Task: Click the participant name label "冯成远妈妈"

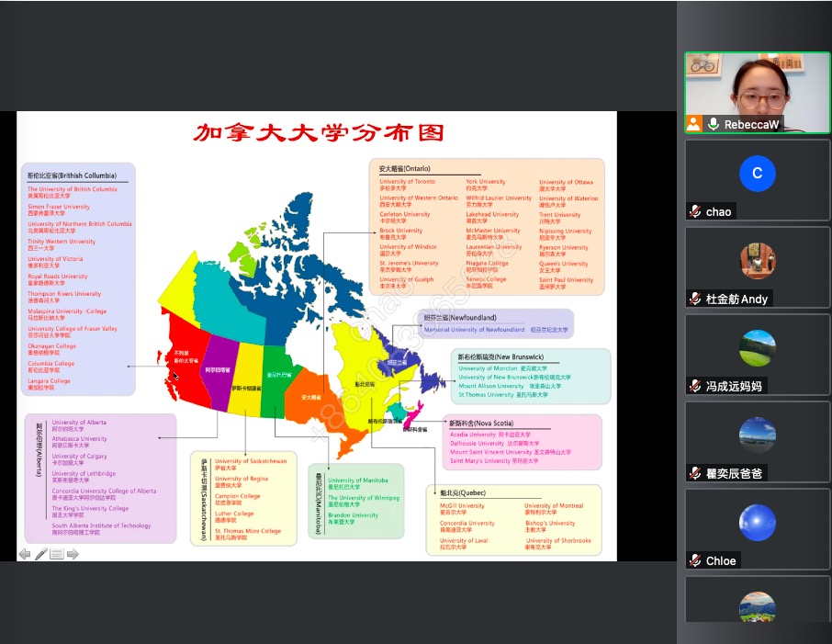Action: tap(734, 386)
